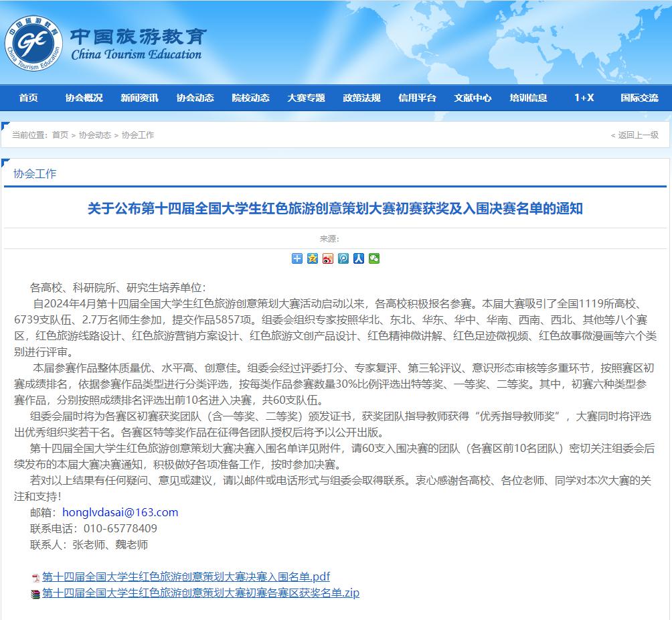Click the PDF file icon beside attachment
This screenshot has width=672, height=620.
[35, 578]
